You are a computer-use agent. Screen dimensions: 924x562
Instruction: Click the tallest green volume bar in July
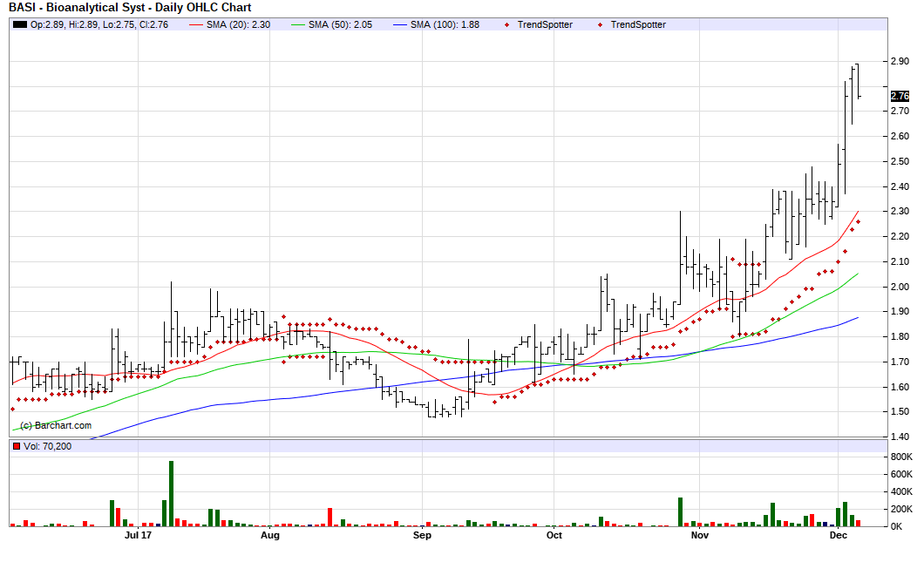172,494
